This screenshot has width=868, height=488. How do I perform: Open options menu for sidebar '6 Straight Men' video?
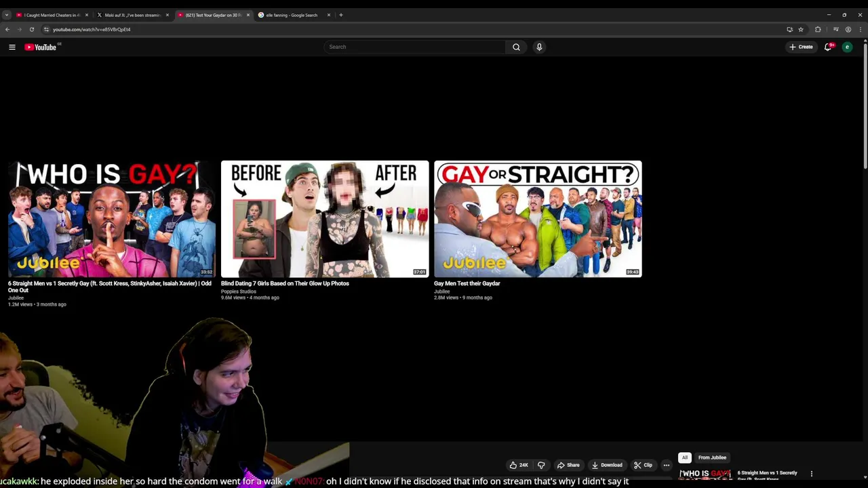pos(812,474)
